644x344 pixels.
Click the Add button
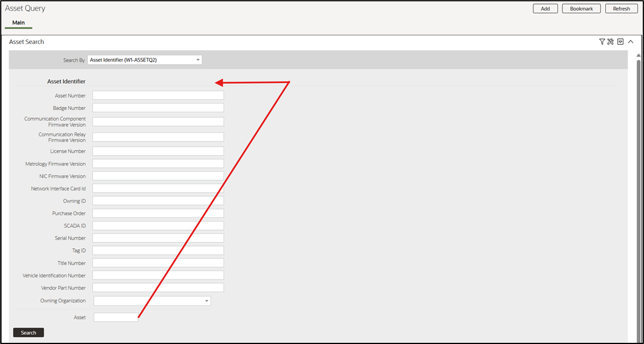(x=545, y=9)
